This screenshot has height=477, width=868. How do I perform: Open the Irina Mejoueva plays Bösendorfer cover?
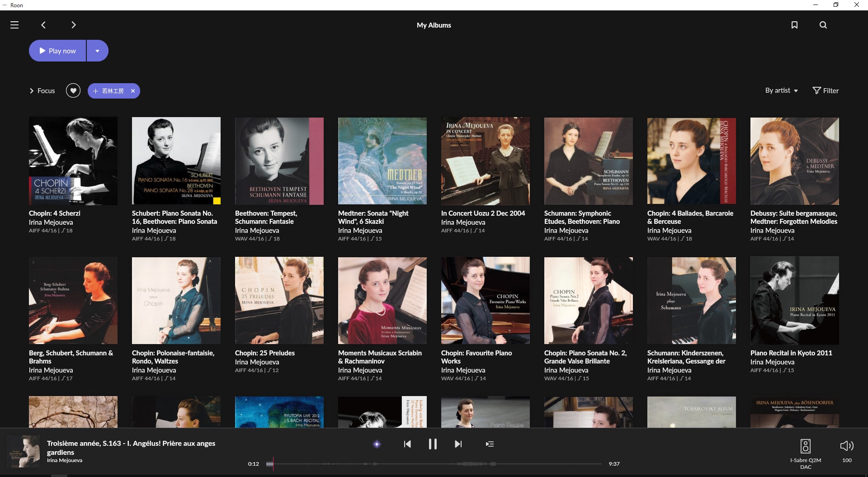coord(795,412)
